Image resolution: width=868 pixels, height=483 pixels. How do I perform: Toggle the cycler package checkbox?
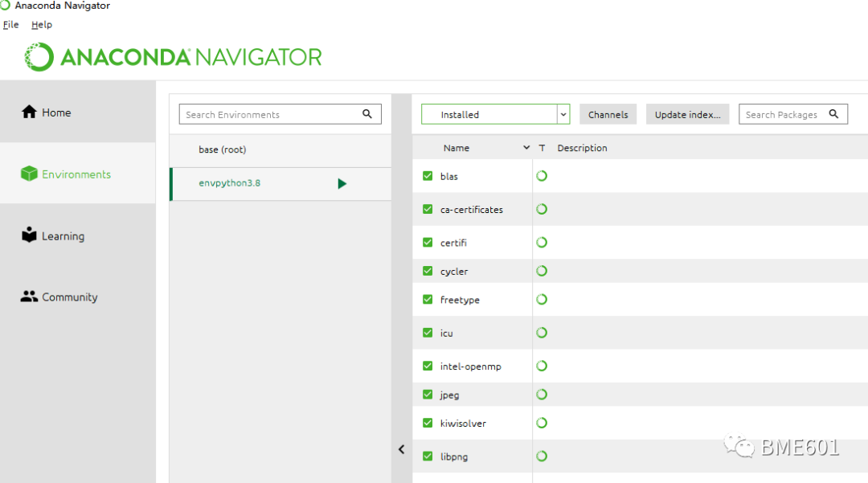click(x=428, y=271)
